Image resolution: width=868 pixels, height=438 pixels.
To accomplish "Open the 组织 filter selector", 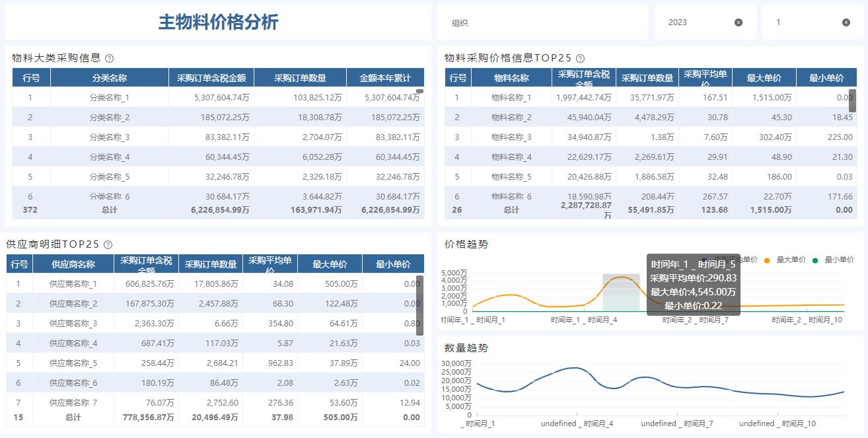I will coord(543,22).
